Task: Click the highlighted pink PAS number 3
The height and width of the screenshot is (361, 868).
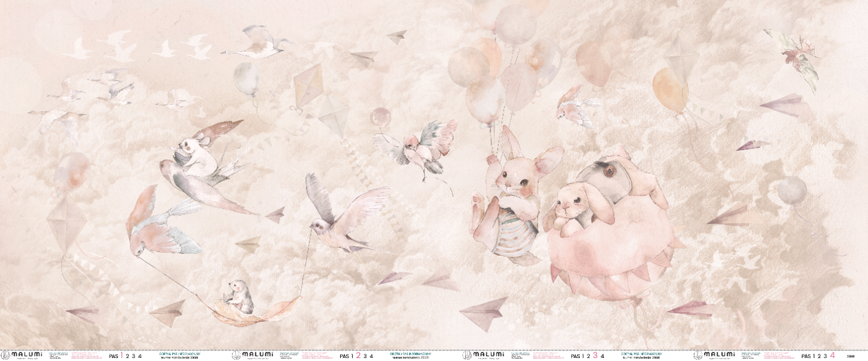Action: pos(594,355)
